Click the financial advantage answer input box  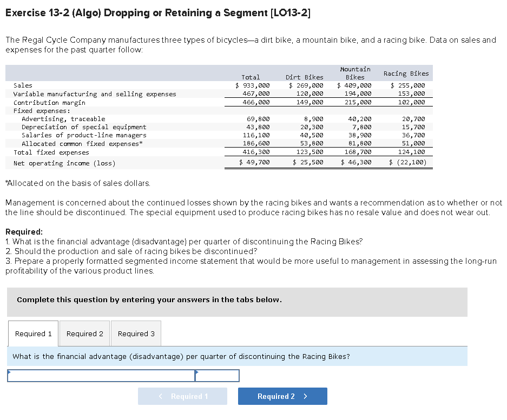[100, 375]
